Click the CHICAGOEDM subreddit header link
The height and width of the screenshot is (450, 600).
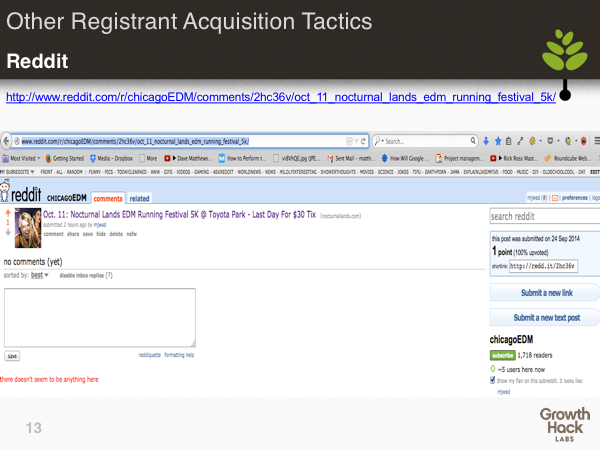(67, 198)
